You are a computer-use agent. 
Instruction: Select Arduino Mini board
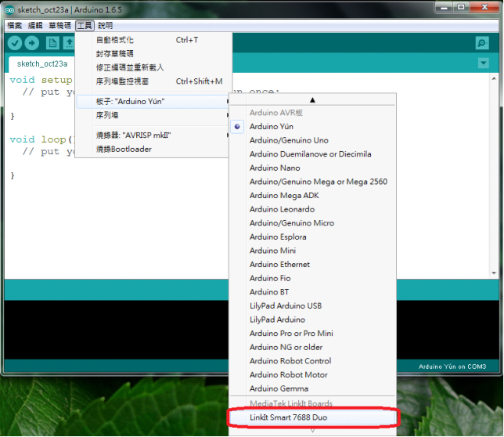click(x=312, y=251)
